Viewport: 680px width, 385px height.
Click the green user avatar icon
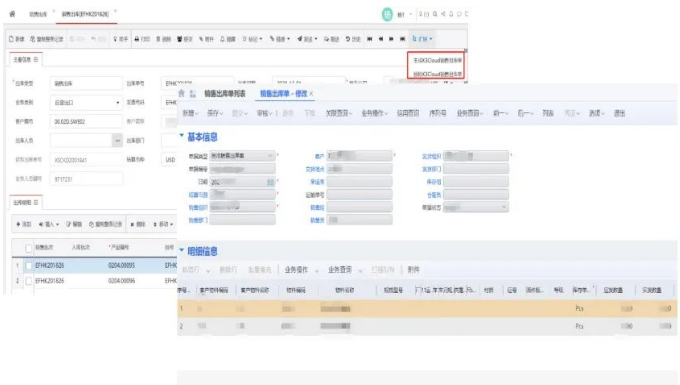(x=387, y=14)
